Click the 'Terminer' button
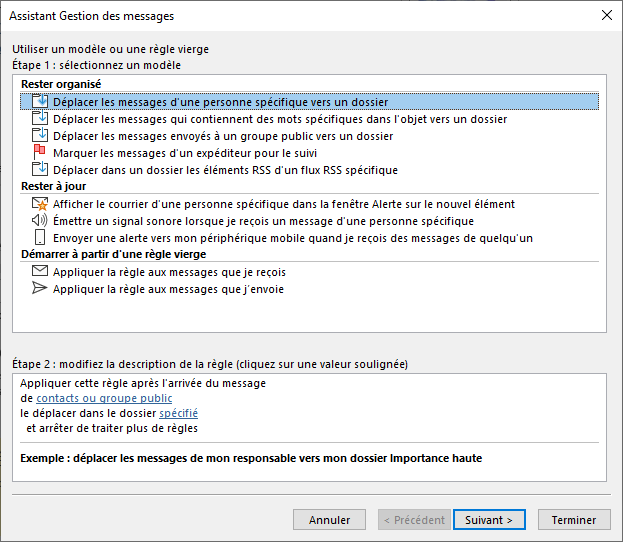 tap(574, 520)
